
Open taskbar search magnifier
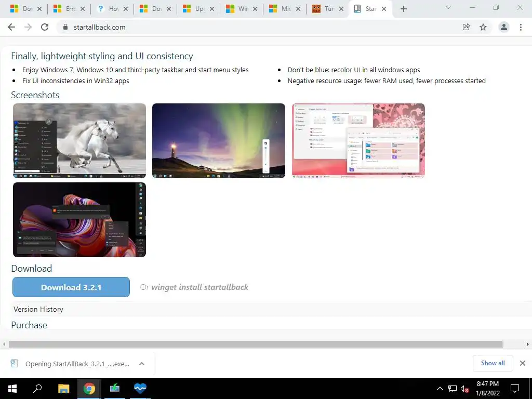(x=37, y=388)
